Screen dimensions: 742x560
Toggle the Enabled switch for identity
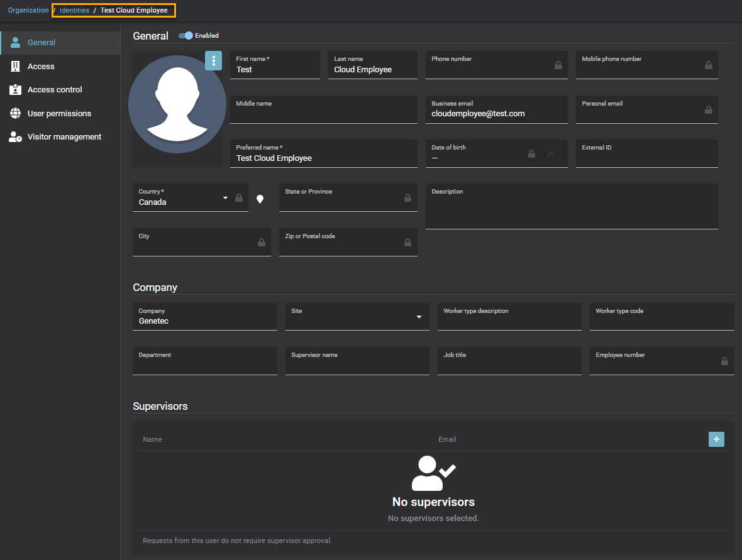(186, 36)
